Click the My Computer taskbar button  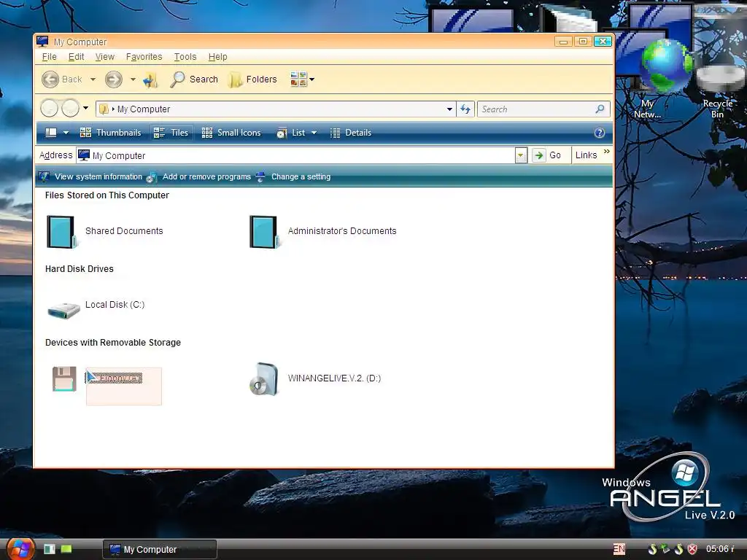point(160,549)
